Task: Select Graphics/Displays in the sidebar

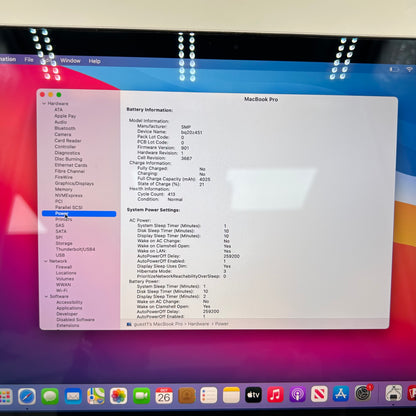Action: [x=74, y=183]
